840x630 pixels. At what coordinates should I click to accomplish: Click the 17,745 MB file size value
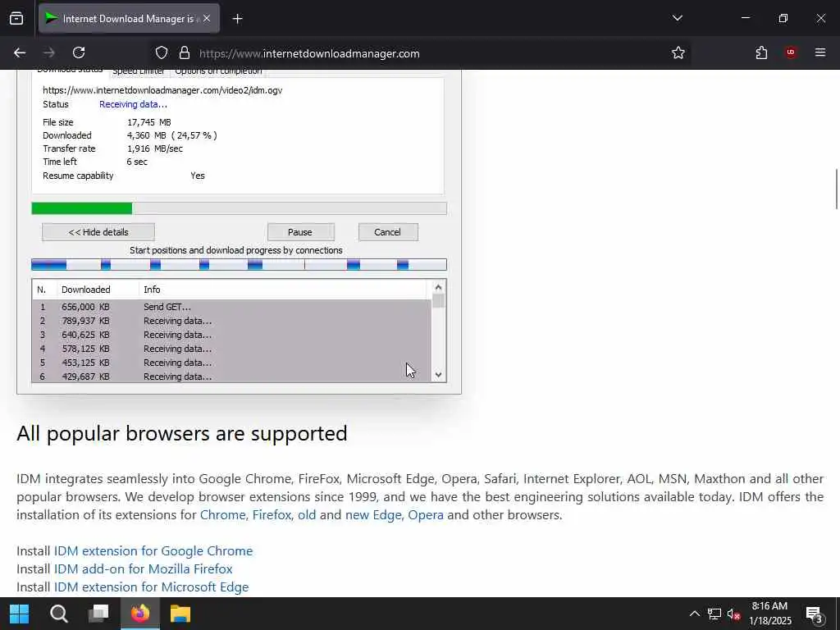pyautogui.click(x=149, y=122)
